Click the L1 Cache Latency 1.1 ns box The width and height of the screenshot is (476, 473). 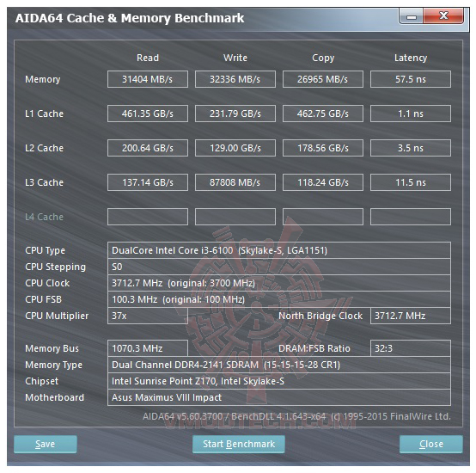point(411,114)
